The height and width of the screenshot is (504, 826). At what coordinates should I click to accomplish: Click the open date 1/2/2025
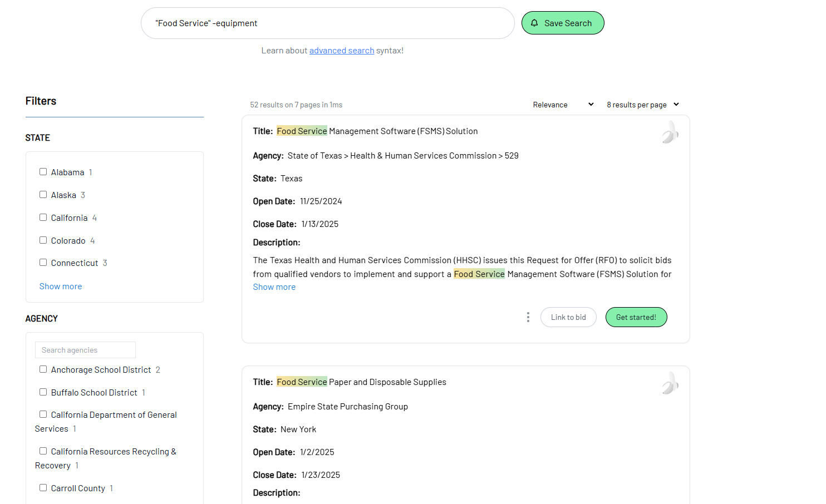tap(317, 452)
